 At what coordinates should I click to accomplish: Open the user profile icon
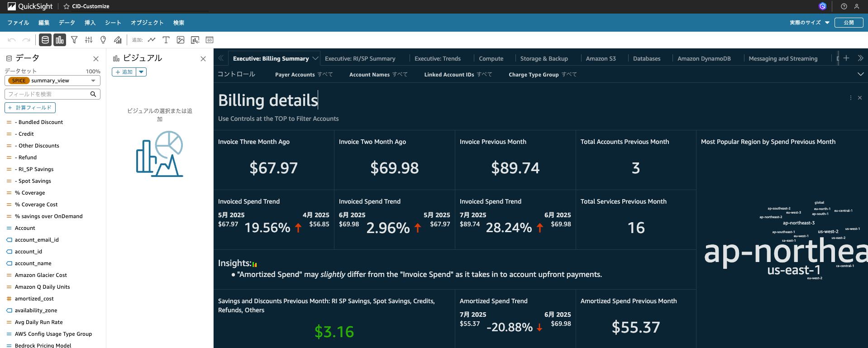[x=857, y=6]
